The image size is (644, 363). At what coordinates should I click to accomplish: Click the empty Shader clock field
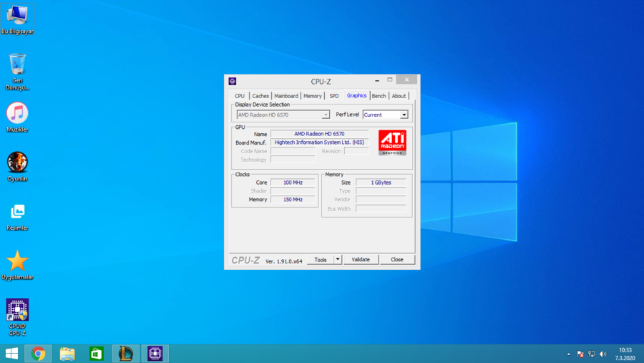coord(293,191)
